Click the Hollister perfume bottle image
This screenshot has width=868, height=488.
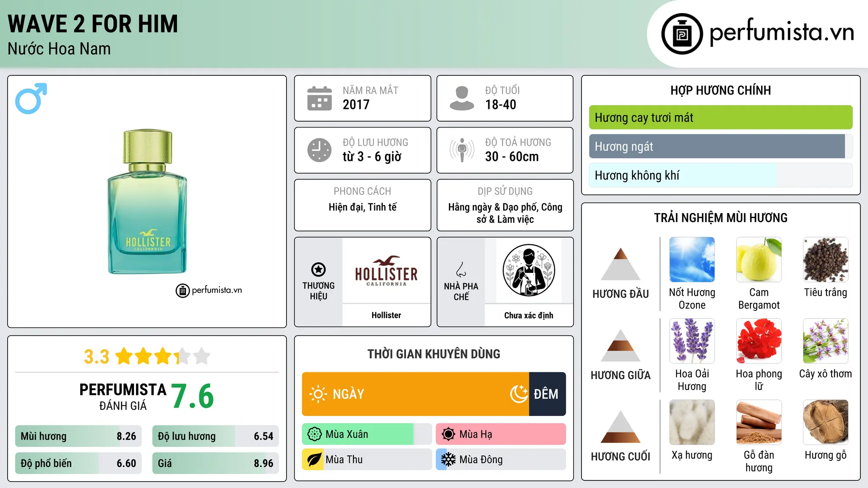click(x=147, y=202)
